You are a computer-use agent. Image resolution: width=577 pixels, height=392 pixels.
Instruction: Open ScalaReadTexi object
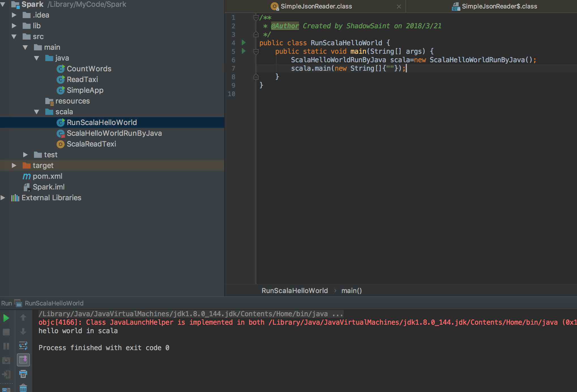tap(91, 144)
